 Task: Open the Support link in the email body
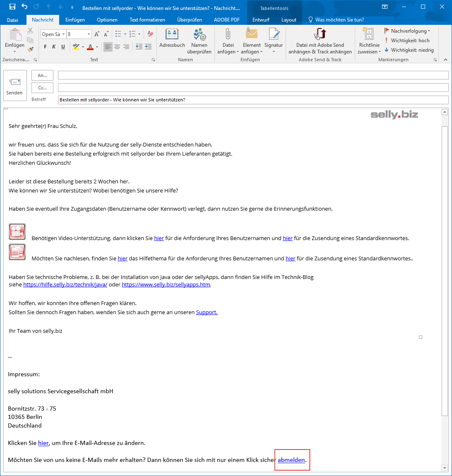click(207, 312)
